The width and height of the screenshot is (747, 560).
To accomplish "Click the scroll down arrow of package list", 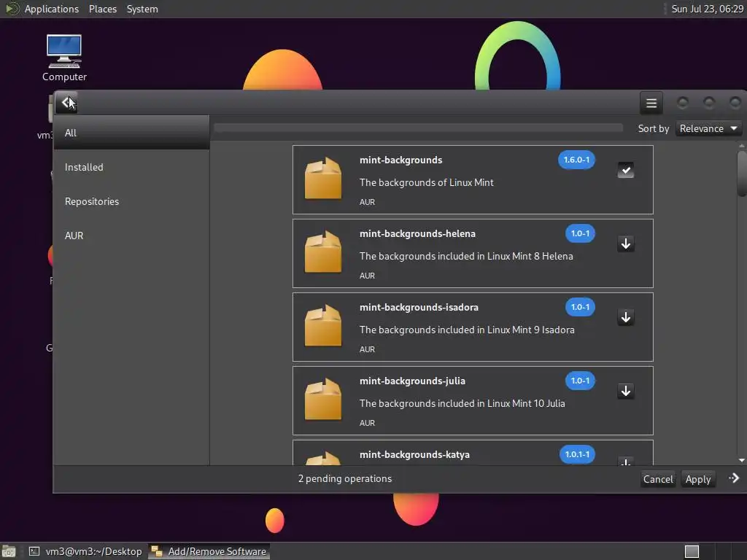I will click(x=742, y=461).
